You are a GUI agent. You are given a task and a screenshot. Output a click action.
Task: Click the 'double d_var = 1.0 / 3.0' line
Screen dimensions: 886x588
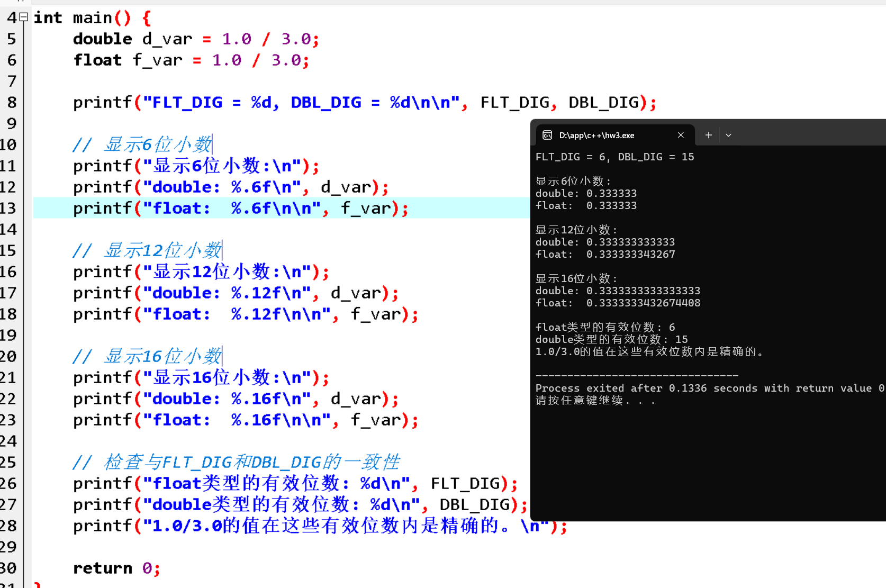pyautogui.click(x=196, y=39)
